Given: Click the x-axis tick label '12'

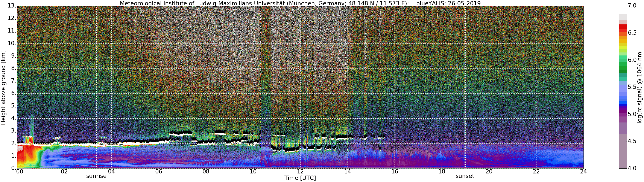Looking at the screenshot, I should point(300,172).
